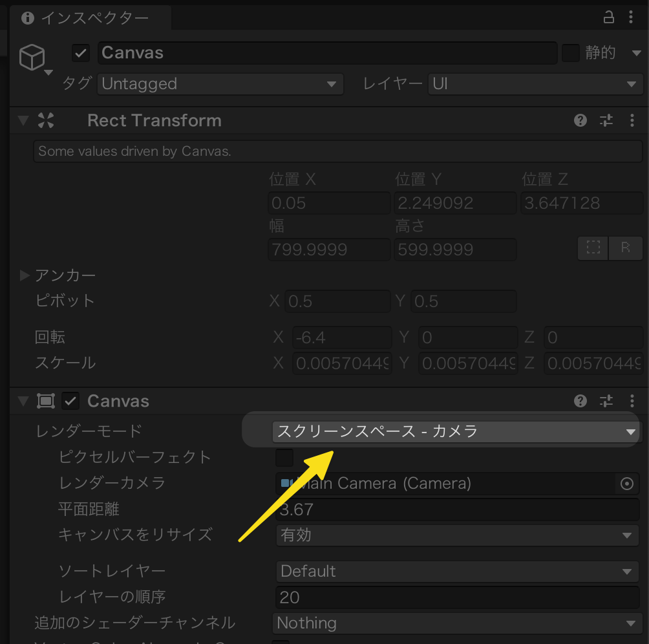Open Rect Transform component context menu
Viewport: 649px width, 644px height.
[x=632, y=120]
